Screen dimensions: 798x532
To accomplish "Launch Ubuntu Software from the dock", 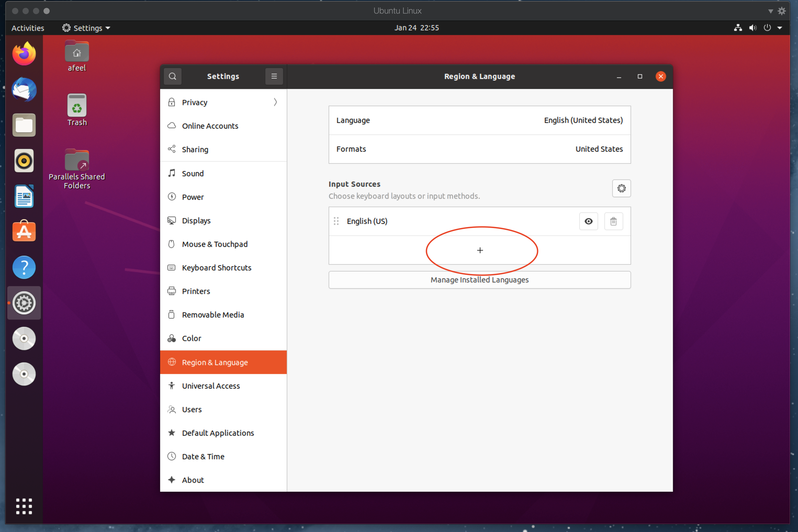I will (24, 231).
